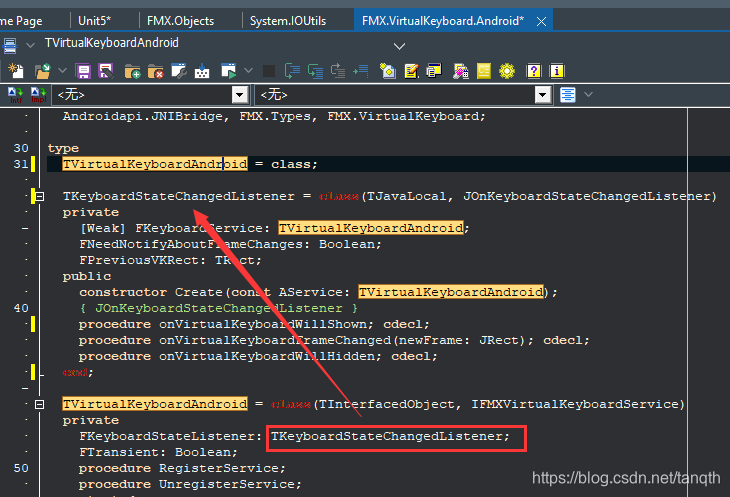Click line number 40 in the gutter

coord(21,308)
